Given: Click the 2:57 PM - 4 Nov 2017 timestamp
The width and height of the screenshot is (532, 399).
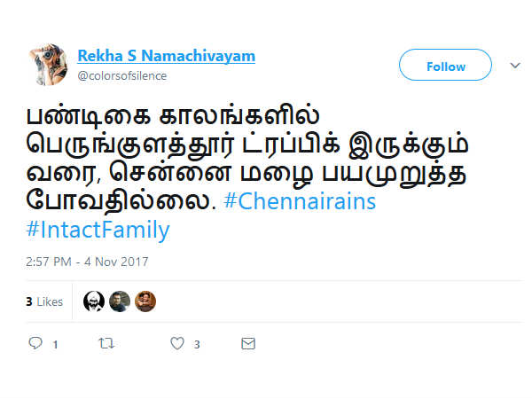Looking at the screenshot, I should pos(87,262).
